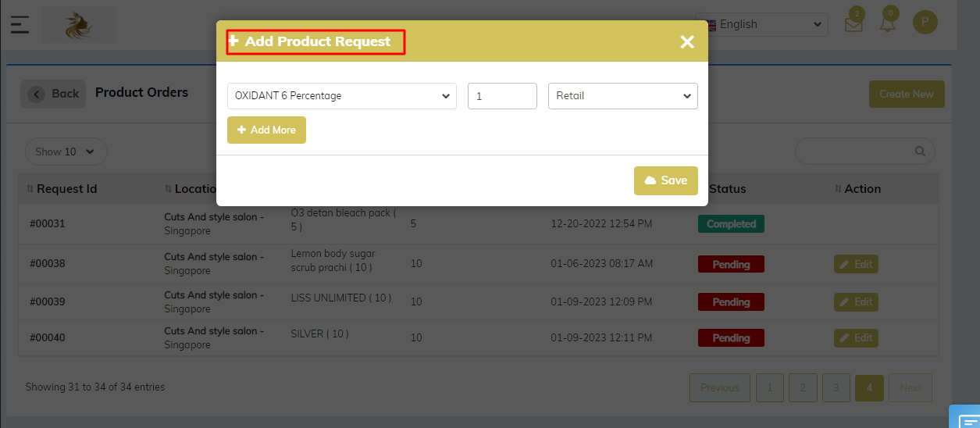Screen dimensions: 980x428
Task: Click the Next page button
Action: [x=911, y=387]
